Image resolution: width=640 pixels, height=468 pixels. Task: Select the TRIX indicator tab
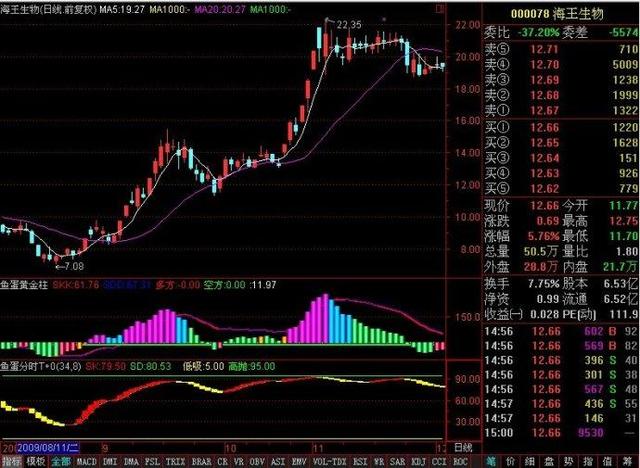175,462
